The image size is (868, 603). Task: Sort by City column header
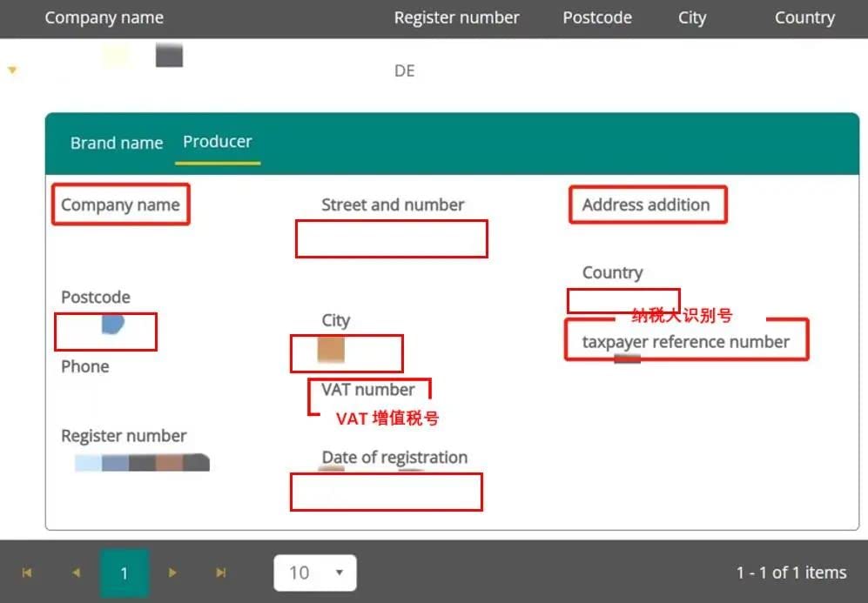coord(692,18)
